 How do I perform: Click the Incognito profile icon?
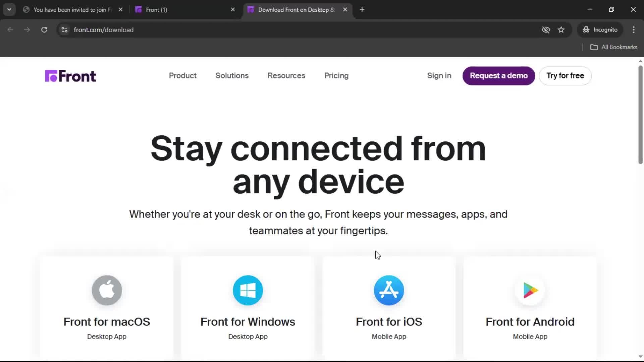tap(586, 29)
